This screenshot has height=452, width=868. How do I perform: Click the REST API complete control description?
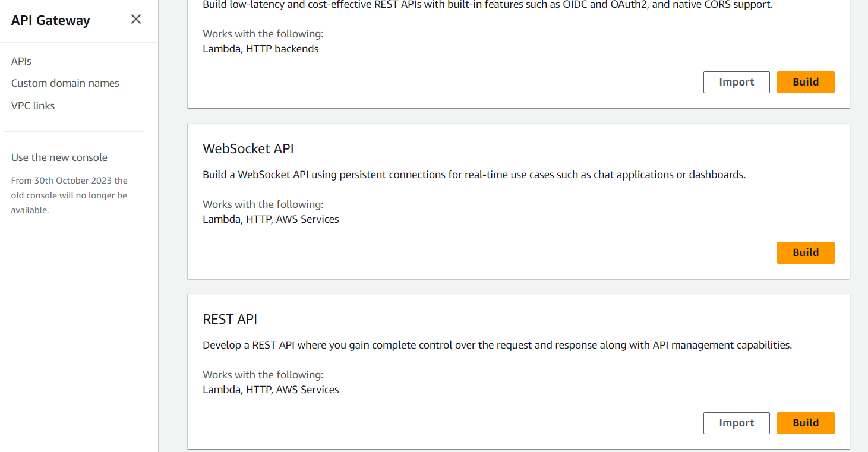coord(497,345)
